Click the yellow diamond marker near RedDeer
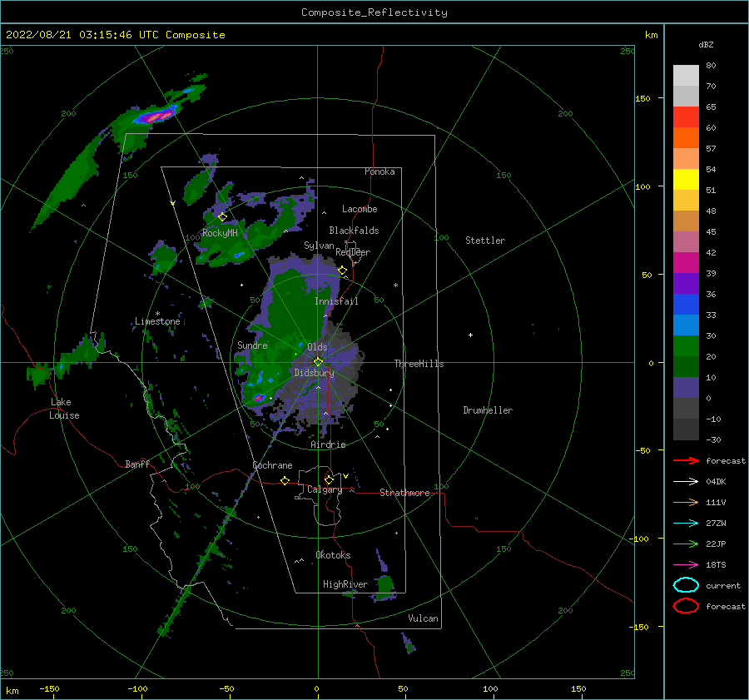The width and height of the screenshot is (749, 700). click(x=342, y=271)
